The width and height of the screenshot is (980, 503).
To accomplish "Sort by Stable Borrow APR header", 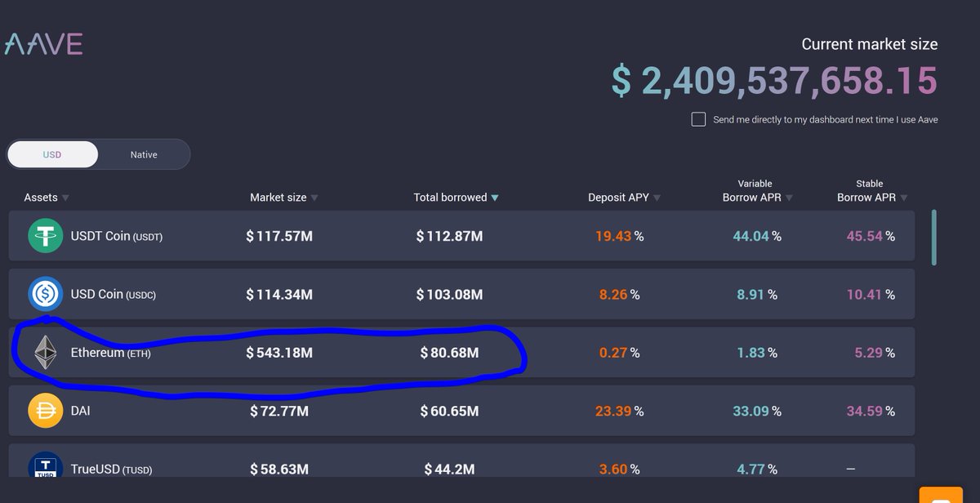I will [906, 197].
